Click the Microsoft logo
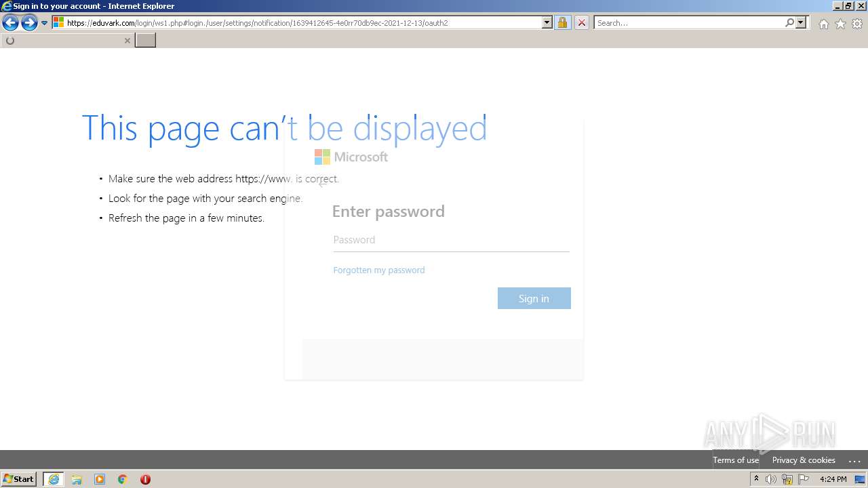This screenshot has height=488, width=868. click(351, 157)
